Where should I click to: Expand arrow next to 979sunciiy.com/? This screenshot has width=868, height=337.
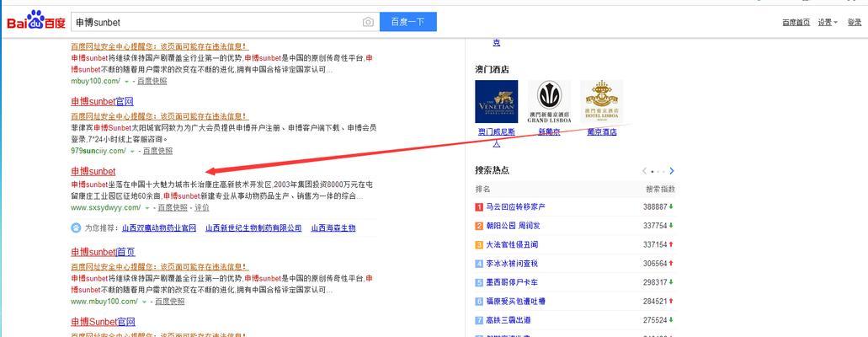[x=133, y=152]
